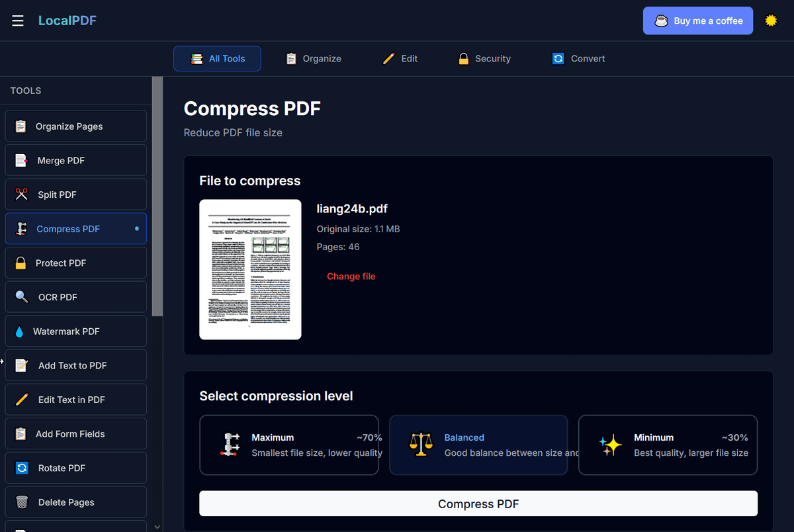794x532 pixels.
Task: Click the Watermark PDF droplet icon
Action: [19, 332]
